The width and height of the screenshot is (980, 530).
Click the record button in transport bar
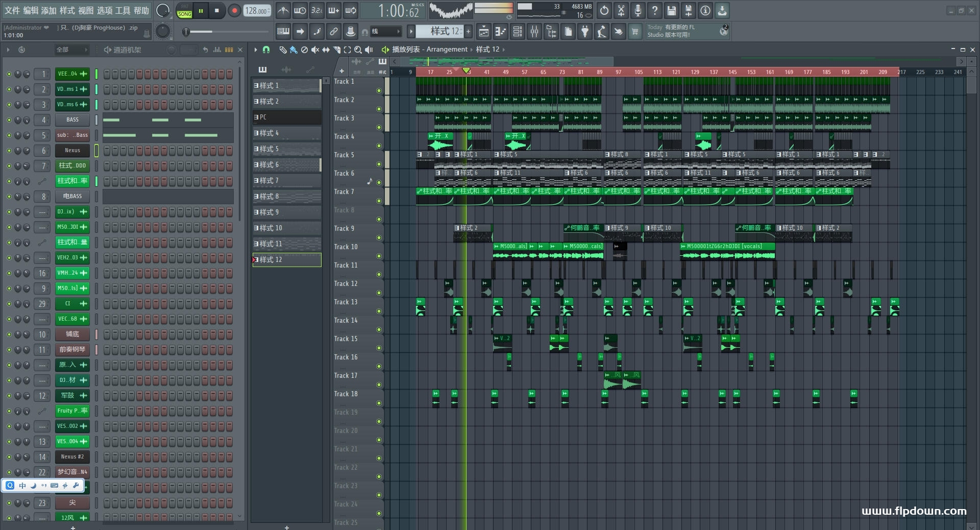coord(234,11)
